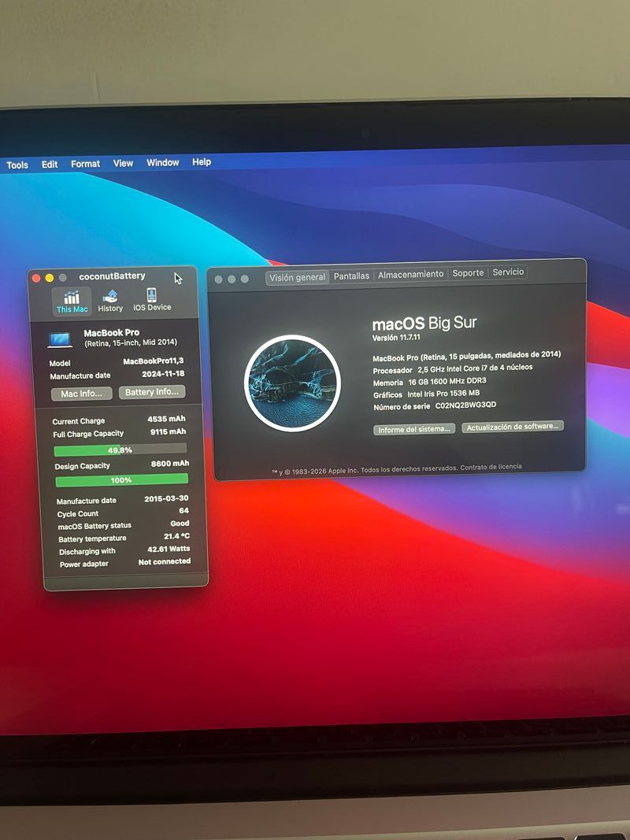Click Actualización de software… button
Viewport: 630px width, 840px height.
point(512,427)
